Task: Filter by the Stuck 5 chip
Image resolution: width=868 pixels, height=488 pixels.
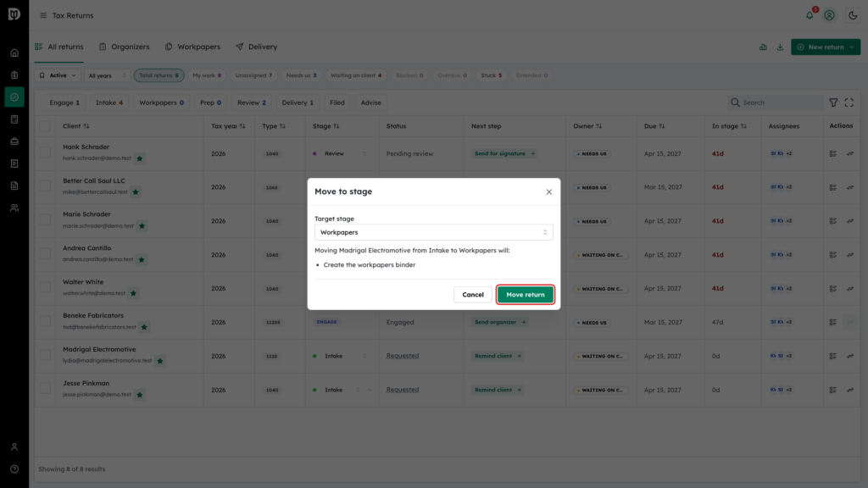Action: point(491,75)
